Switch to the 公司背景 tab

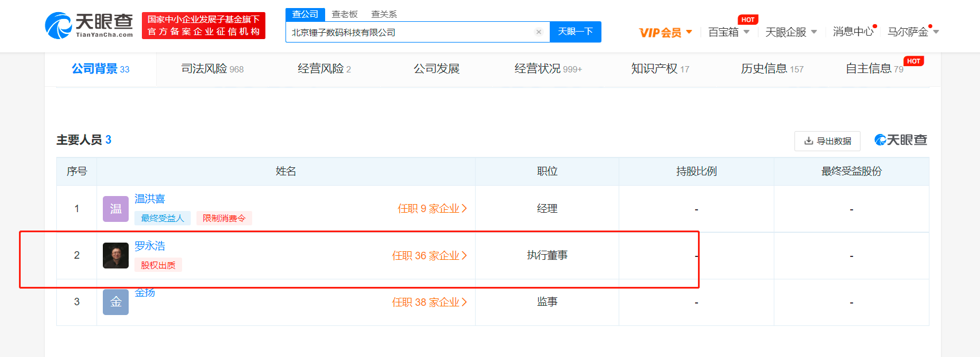point(101,69)
